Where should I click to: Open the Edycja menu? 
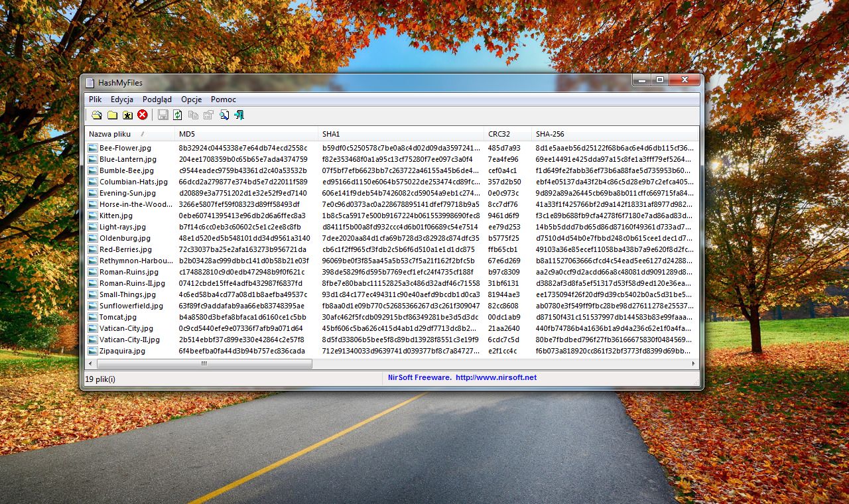(x=122, y=99)
